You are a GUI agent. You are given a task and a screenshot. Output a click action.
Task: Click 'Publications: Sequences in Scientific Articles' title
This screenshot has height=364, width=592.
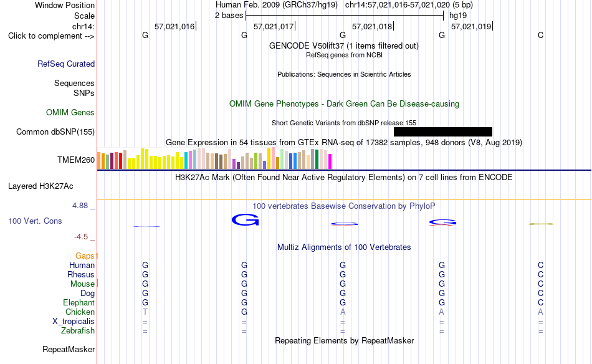click(344, 74)
